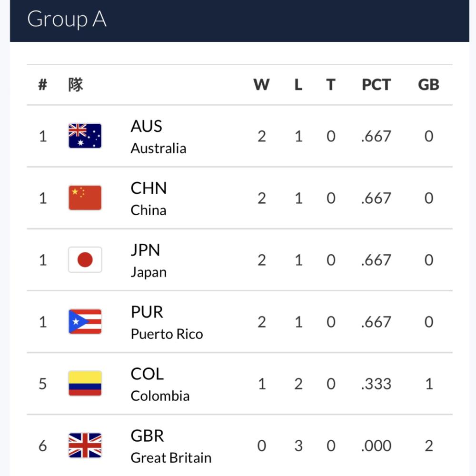Click the T ties column header

[331, 85]
